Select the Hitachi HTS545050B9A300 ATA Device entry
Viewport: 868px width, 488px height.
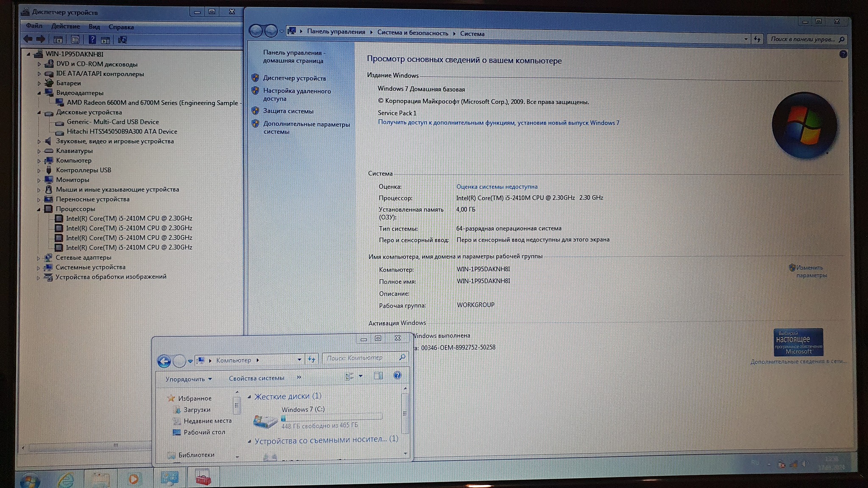pos(122,132)
